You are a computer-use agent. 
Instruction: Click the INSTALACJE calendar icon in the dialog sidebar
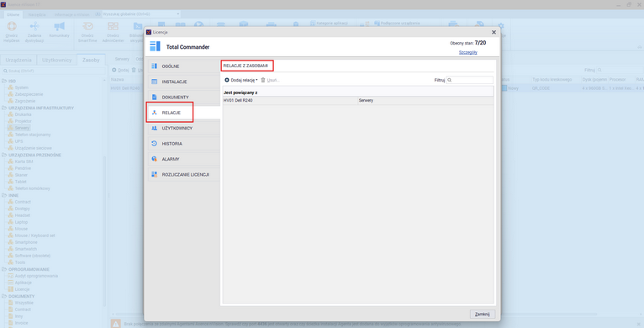tap(155, 82)
